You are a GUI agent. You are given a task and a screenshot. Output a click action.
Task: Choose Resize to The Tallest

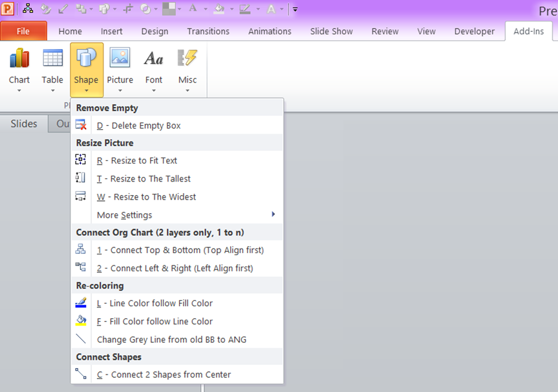(x=144, y=179)
